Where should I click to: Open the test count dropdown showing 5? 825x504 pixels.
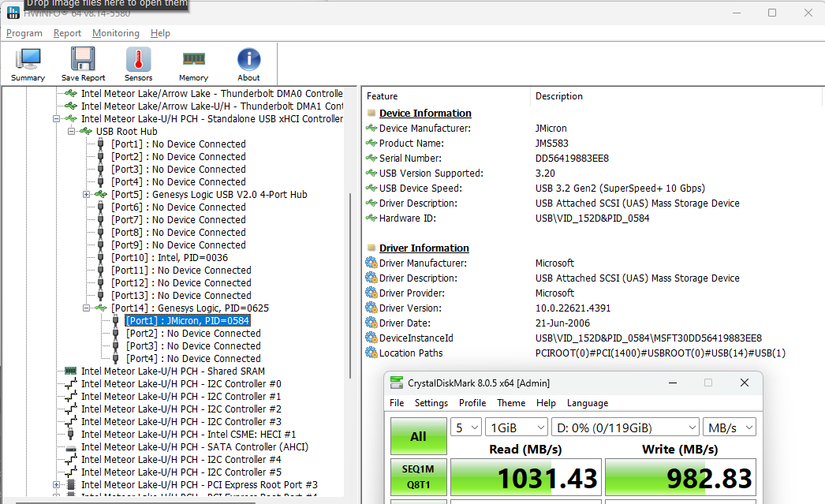(x=466, y=427)
